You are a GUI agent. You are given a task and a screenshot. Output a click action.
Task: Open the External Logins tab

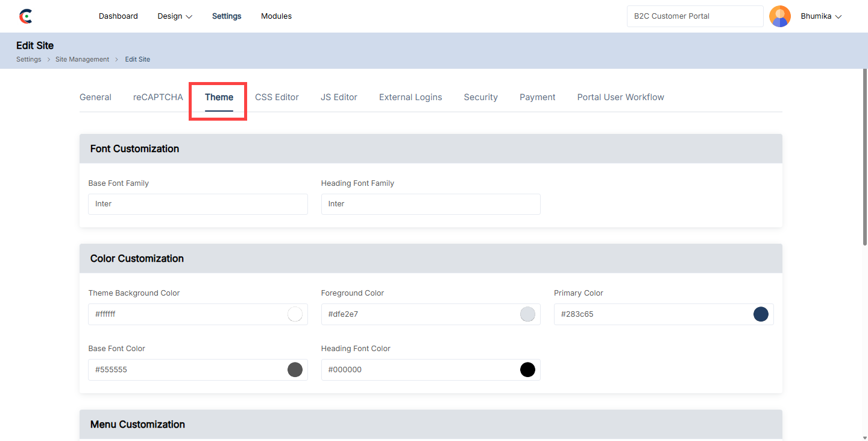[410, 97]
